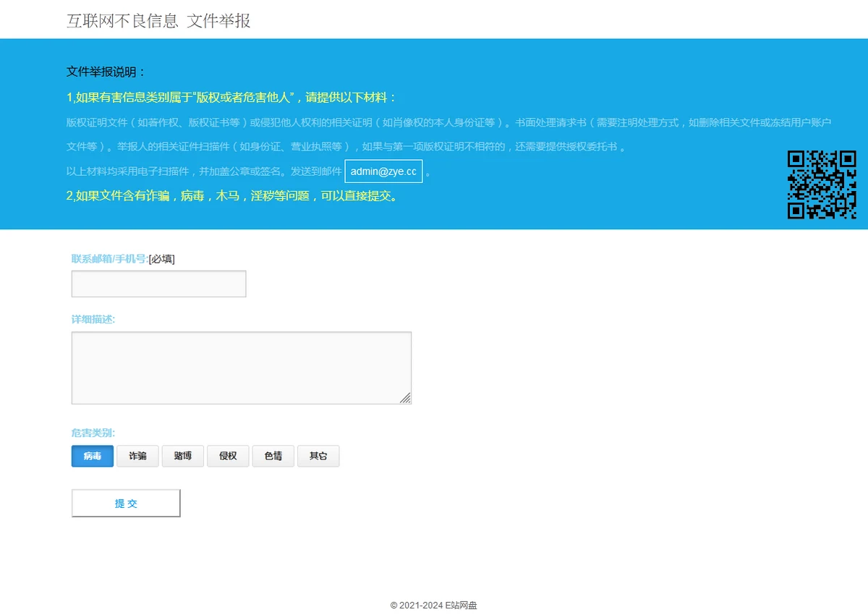868x615 pixels.
Task: Select the 其它 category option
Action: pyautogui.click(x=318, y=456)
